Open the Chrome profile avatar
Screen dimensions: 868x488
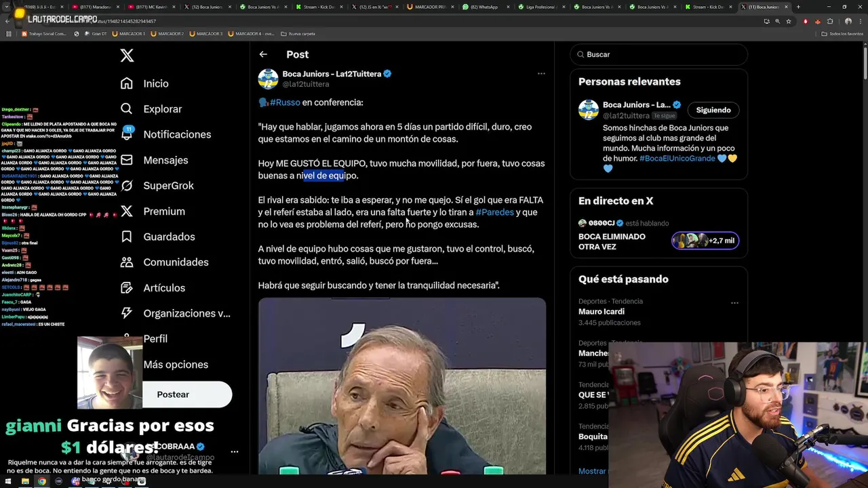point(848,21)
